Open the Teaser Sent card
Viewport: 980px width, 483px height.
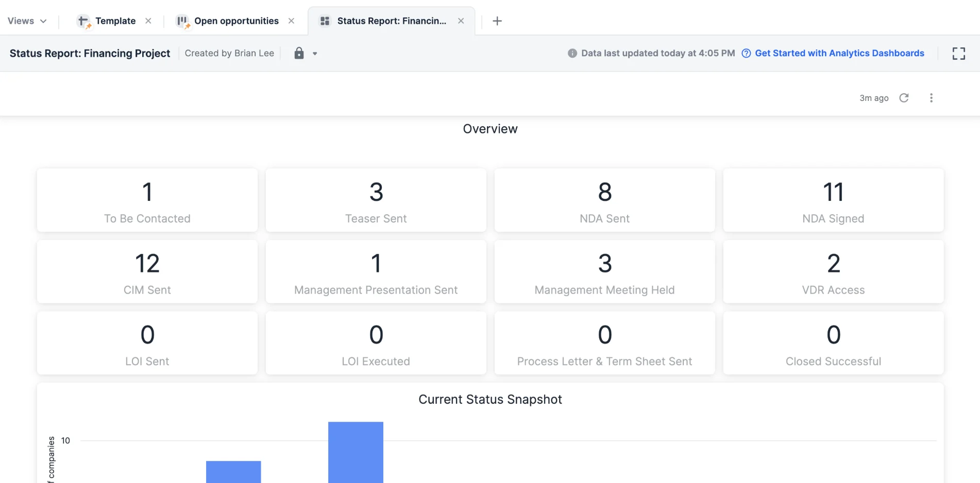tap(376, 200)
